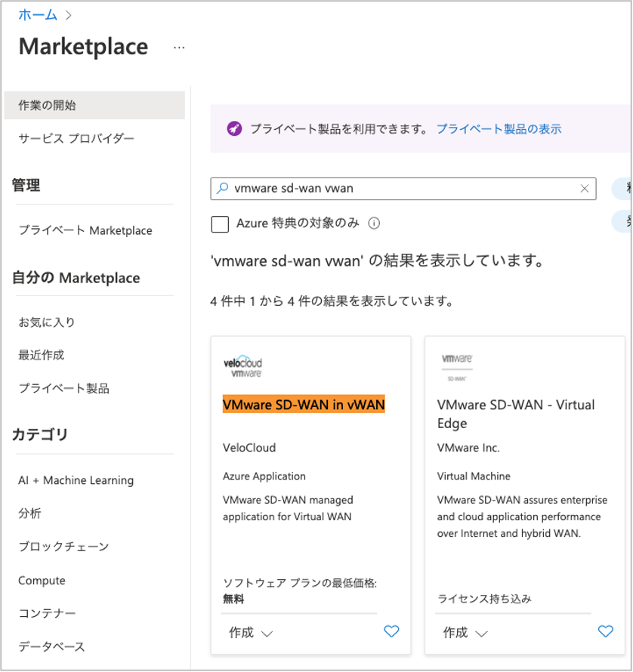The width and height of the screenshot is (633, 672).
Task: Clear the search box with X icon
Action: pyautogui.click(x=584, y=189)
